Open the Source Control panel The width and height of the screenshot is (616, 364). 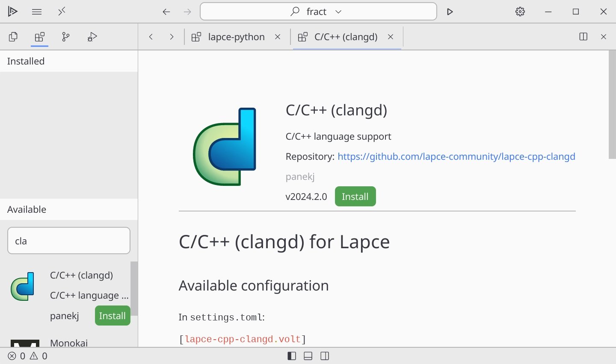[66, 37]
